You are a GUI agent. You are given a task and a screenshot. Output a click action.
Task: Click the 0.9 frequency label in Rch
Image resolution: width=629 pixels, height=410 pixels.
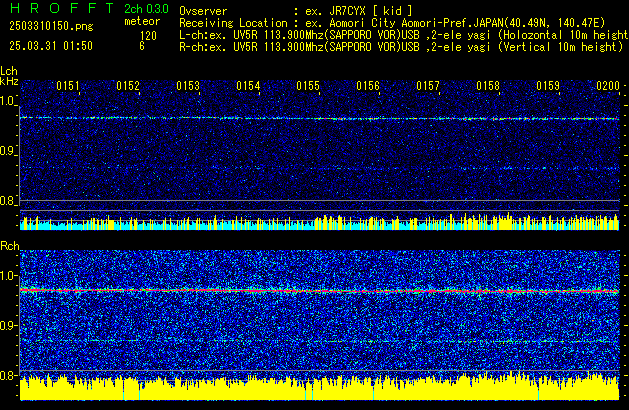[x=8, y=325]
